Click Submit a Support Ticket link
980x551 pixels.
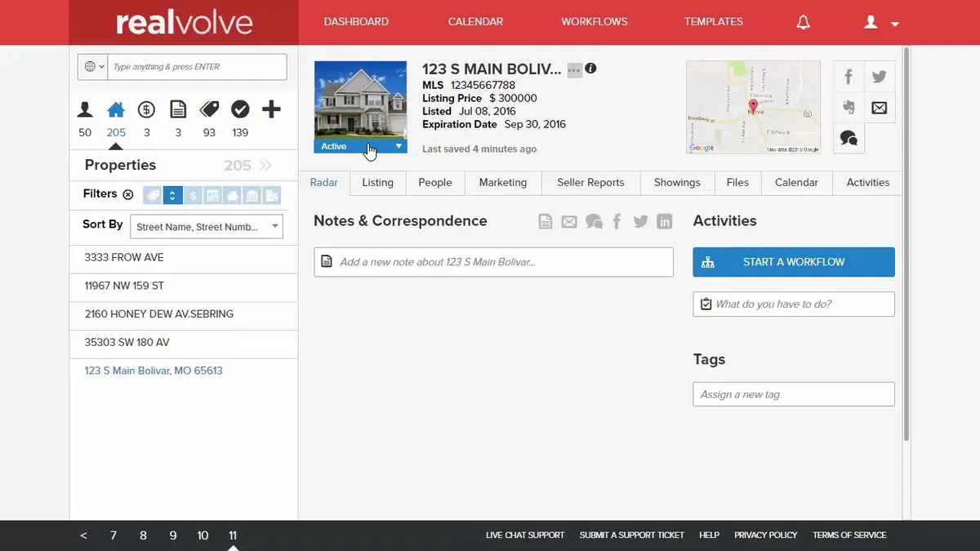click(632, 535)
